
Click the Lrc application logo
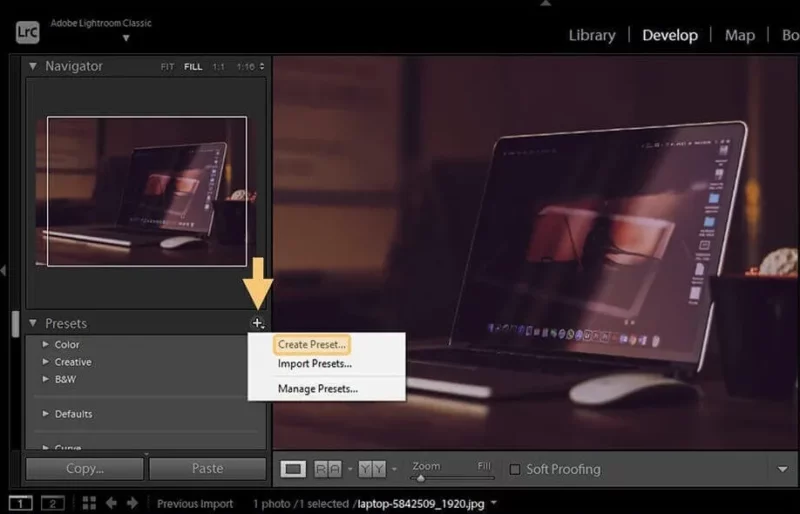pos(27,33)
